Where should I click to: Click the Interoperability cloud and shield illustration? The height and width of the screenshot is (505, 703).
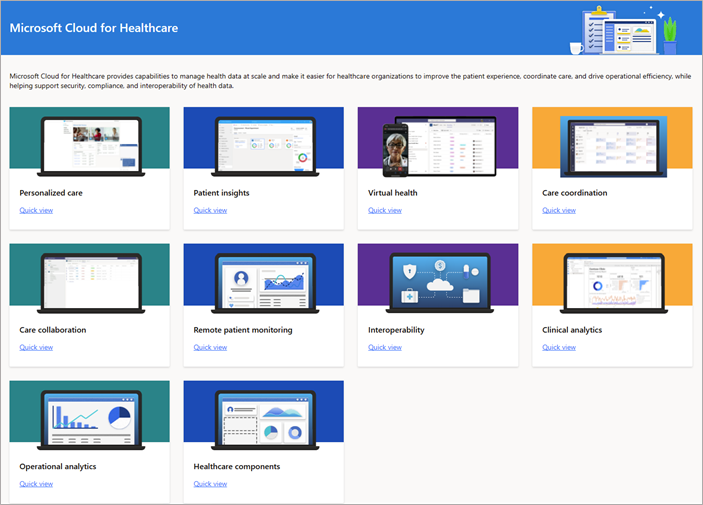[x=438, y=282]
